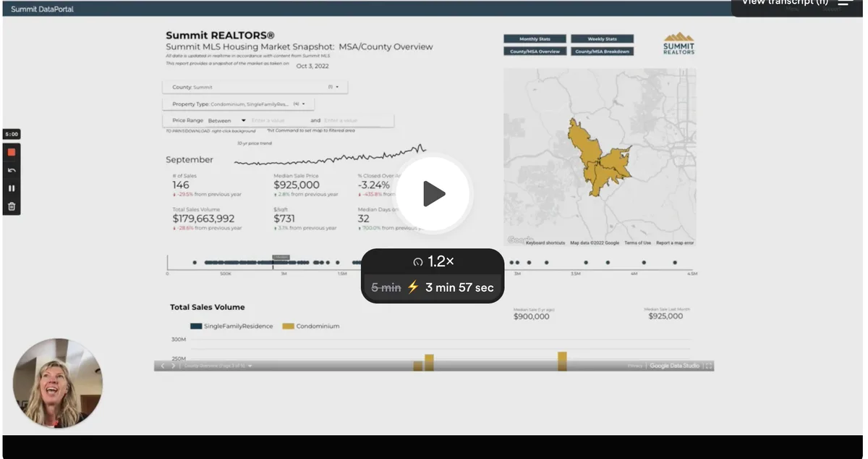This screenshot has width=868, height=459.
Task: Pause the recording in the side toolbar
Action: 12,188
